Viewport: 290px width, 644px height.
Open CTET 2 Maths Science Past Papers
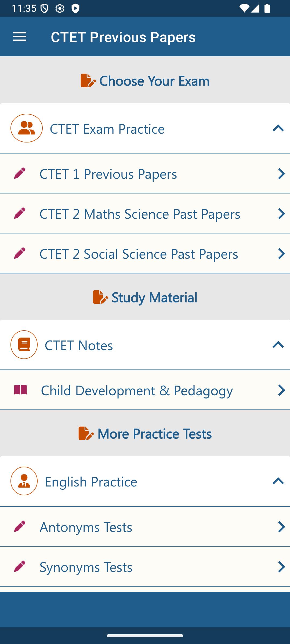(x=140, y=214)
